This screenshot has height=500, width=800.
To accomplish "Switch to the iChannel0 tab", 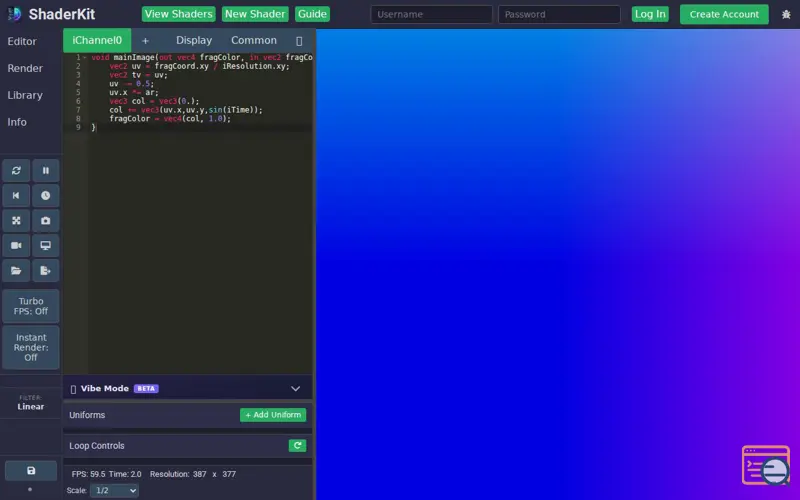I will (x=97, y=40).
